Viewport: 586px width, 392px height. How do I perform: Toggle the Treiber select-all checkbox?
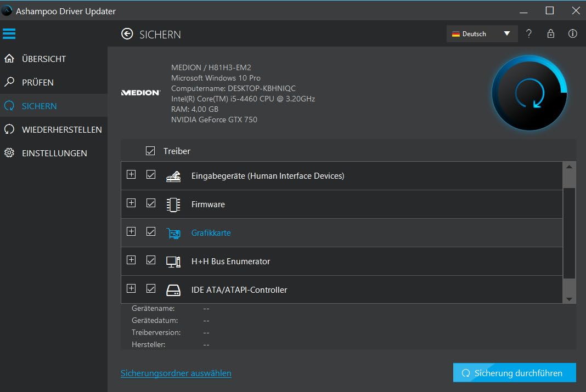150,151
